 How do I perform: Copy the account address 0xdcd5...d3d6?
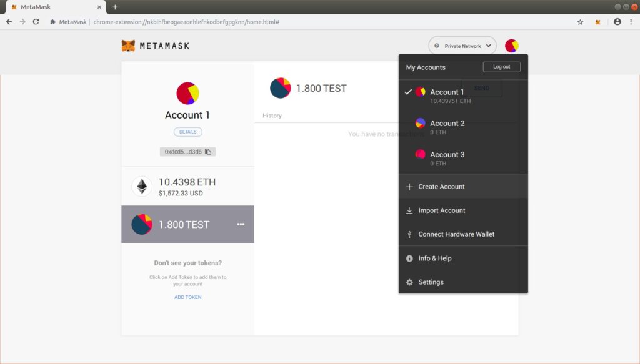click(187, 152)
